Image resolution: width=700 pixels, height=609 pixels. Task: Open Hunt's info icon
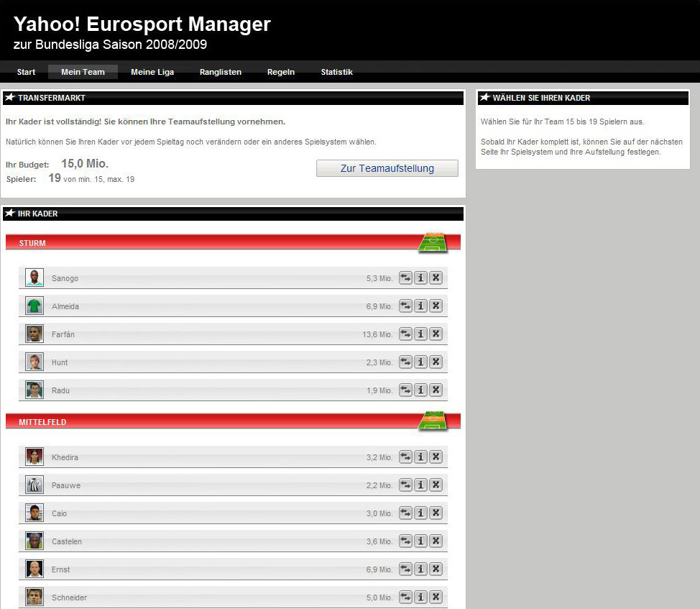(420, 362)
